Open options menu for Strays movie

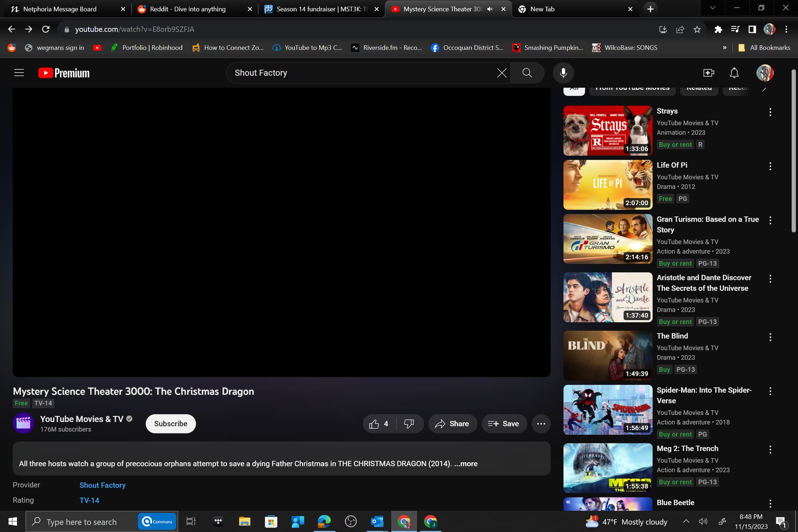770,112
